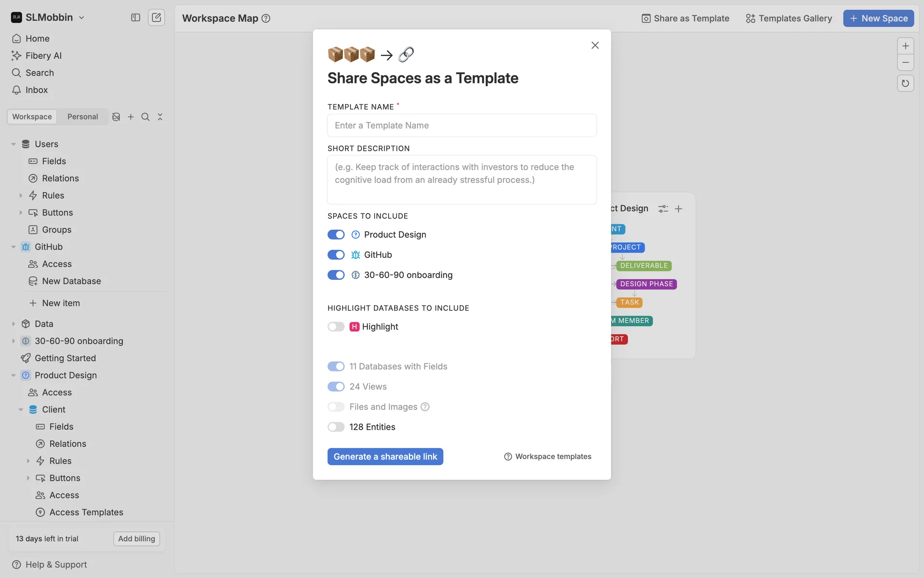
Task: Click the map zoom in plus
Action: (x=905, y=46)
